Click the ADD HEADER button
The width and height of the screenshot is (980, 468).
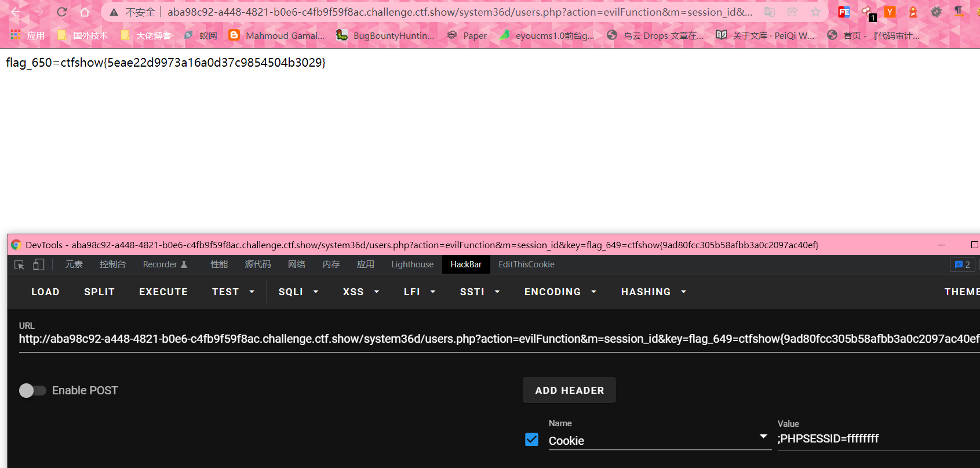pyautogui.click(x=569, y=390)
